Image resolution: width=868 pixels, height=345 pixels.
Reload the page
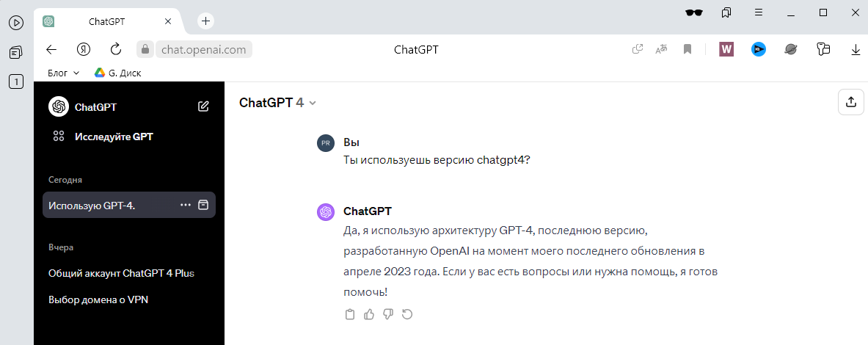point(116,49)
